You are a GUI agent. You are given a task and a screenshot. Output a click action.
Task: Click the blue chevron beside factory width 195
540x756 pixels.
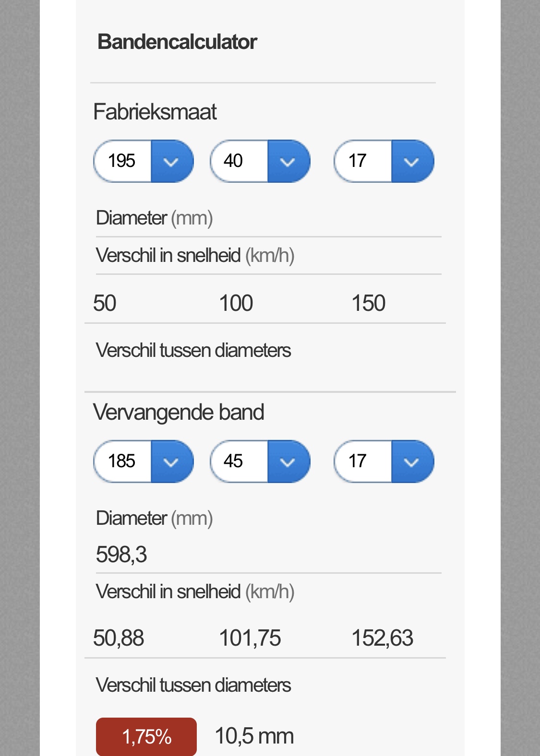(x=171, y=162)
